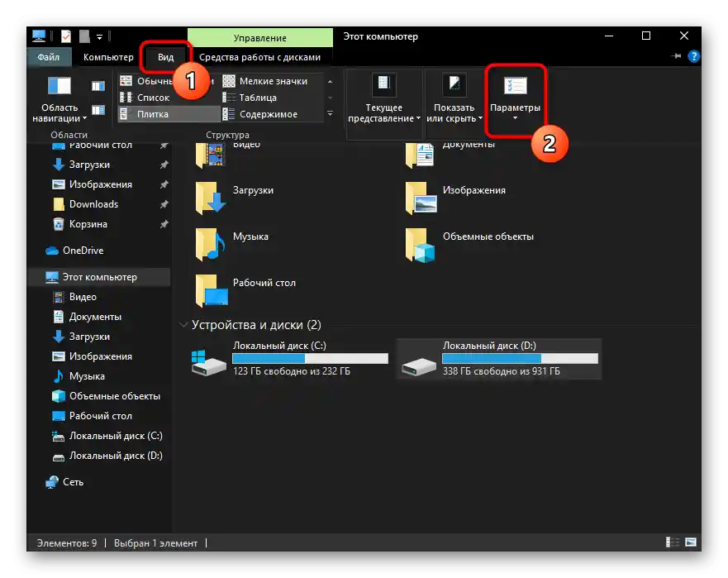The image size is (728, 578).
Task: Click the This PC icon in title bar
Action: [x=39, y=36]
